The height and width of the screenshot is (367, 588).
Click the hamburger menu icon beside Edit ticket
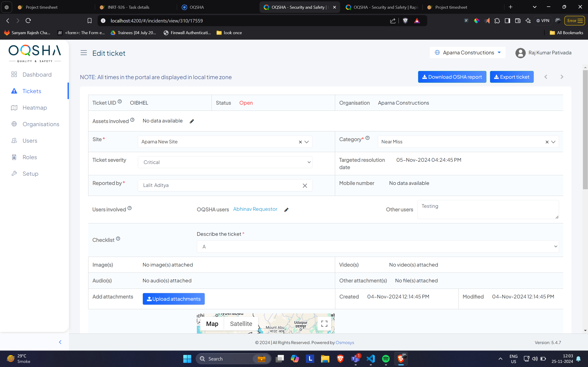pos(84,53)
